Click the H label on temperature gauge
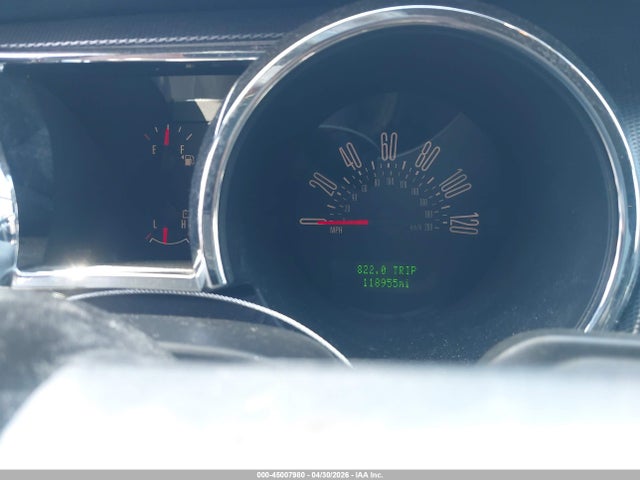The height and width of the screenshot is (480, 640). (x=184, y=224)
